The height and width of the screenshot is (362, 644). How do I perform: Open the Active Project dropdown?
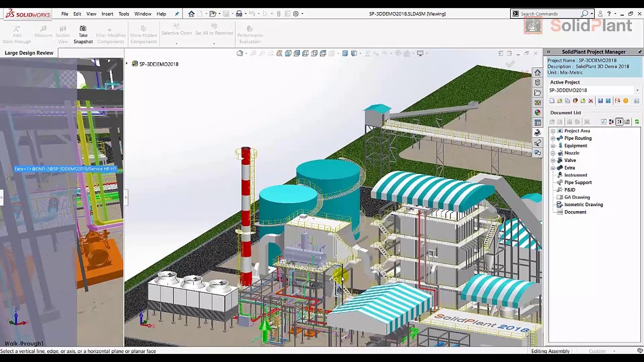point(637,90)
